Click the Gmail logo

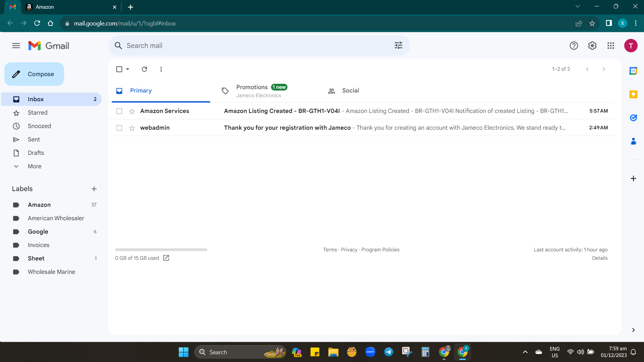(x=49, y=46)
